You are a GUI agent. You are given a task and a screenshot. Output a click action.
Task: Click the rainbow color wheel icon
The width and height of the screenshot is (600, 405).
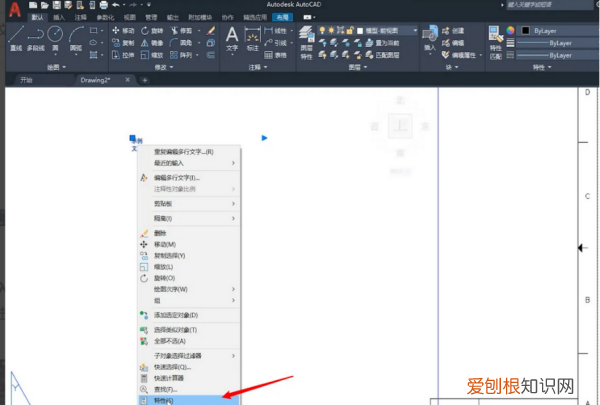[510, 30]
